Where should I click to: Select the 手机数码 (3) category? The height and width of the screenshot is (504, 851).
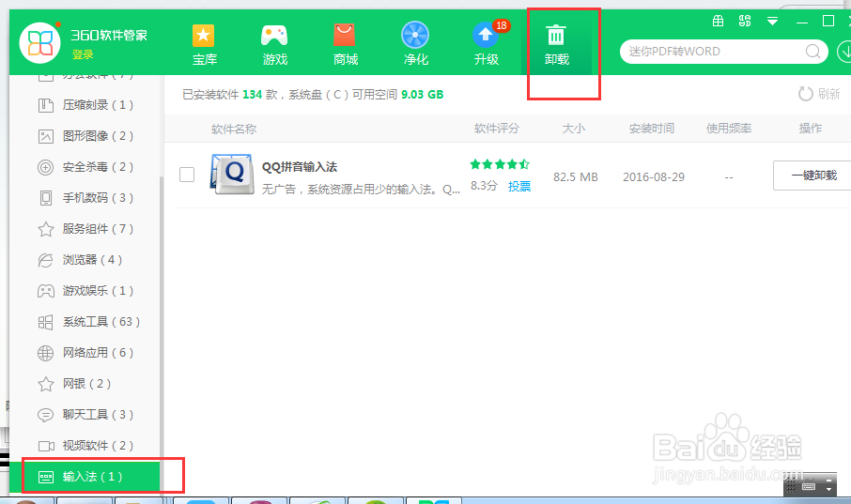[x=85, y=198]
